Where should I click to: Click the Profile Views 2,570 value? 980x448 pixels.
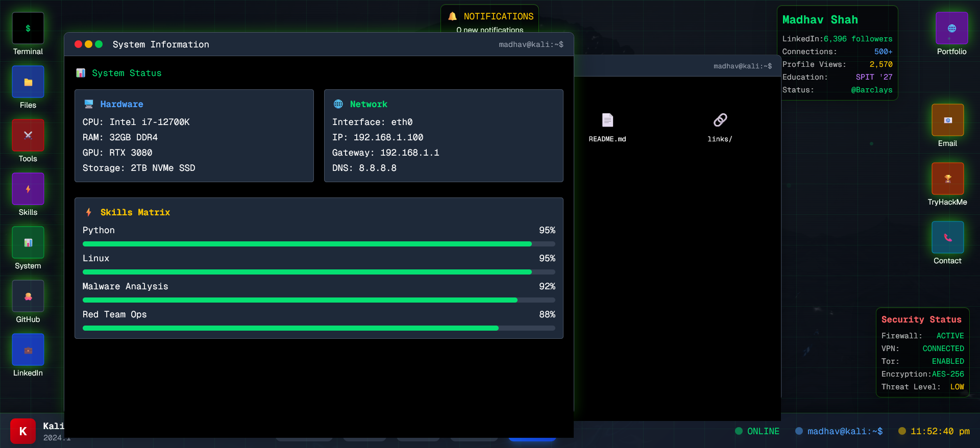click(881, 64)
